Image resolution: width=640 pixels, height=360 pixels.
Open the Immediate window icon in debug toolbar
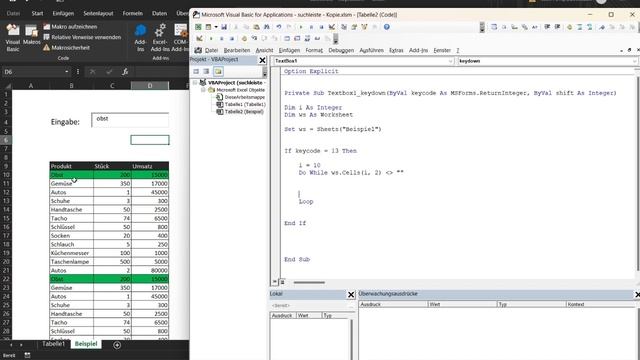[297, 39]
